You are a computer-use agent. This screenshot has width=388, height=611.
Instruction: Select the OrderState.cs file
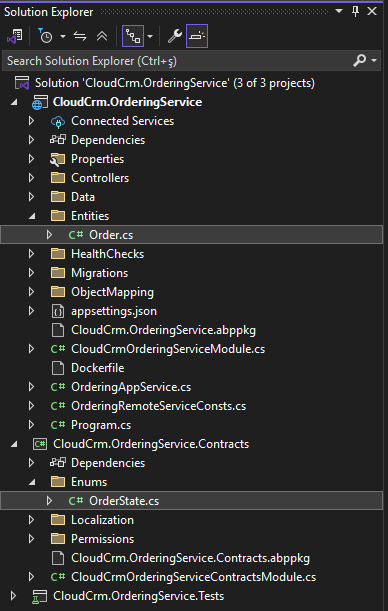pos(124,501)
